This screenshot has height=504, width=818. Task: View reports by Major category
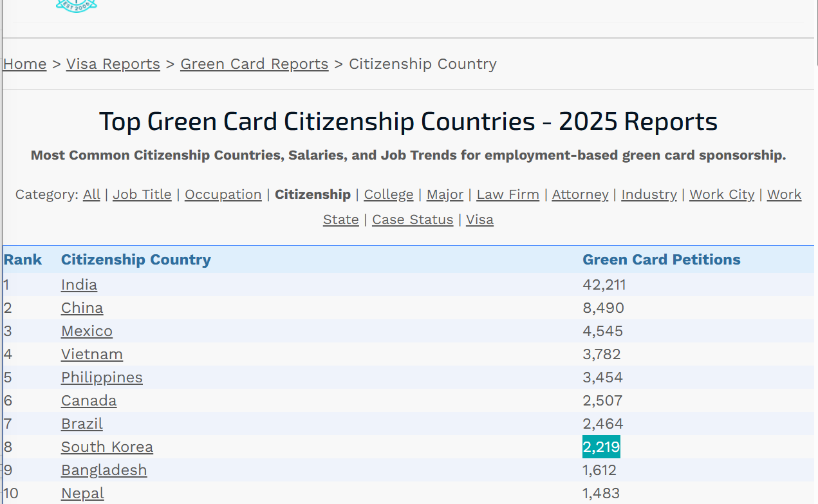445,195
